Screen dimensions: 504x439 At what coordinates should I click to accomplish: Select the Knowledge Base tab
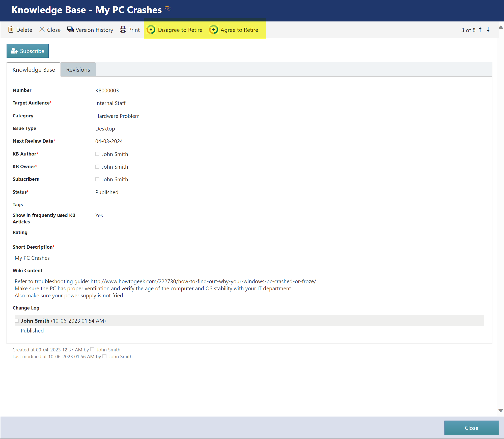tap(34, 70)
